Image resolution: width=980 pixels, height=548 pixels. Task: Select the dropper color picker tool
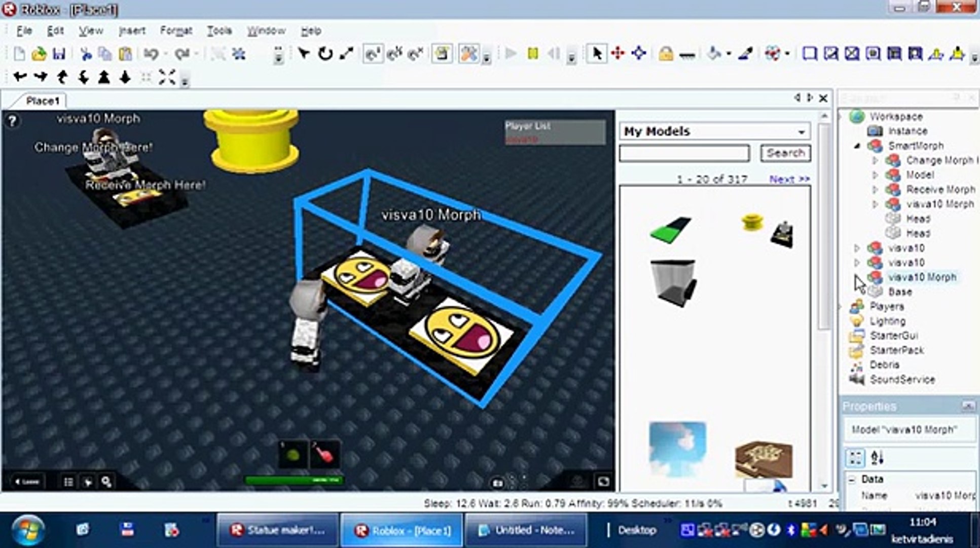click(x=745, y=54)
